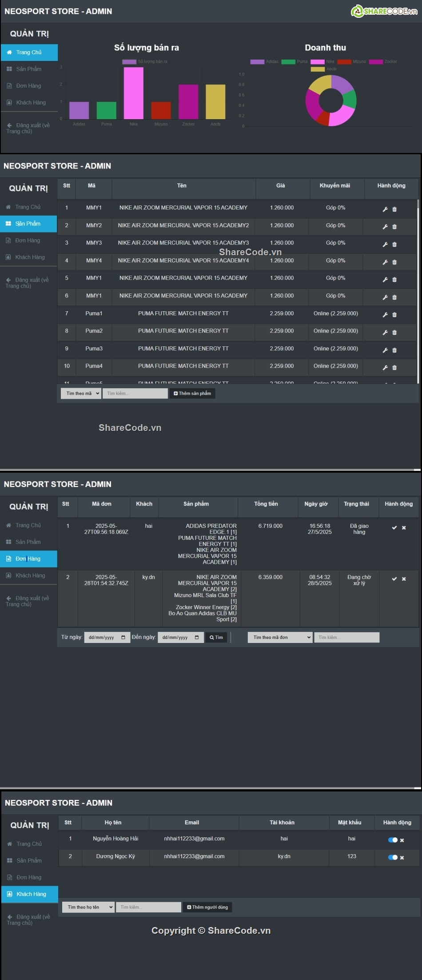Screen dimensions: 422x980
Task: Open the 'Tìm theo mã đơn' order search dropdown
Action: (x=280, y=638)
